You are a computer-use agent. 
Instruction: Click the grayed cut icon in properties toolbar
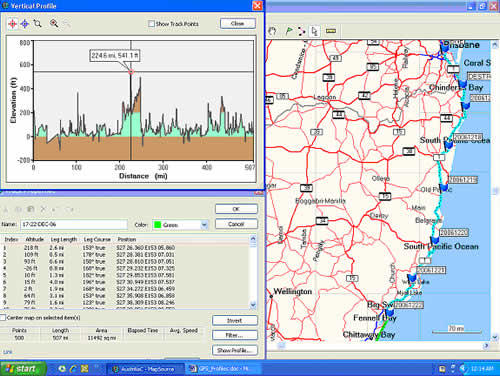6,209
